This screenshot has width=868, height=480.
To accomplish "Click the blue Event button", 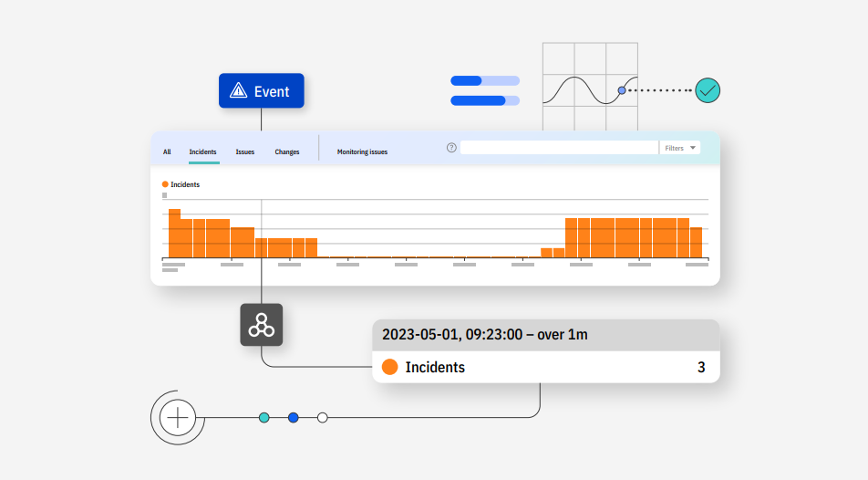I will point(262,91).
